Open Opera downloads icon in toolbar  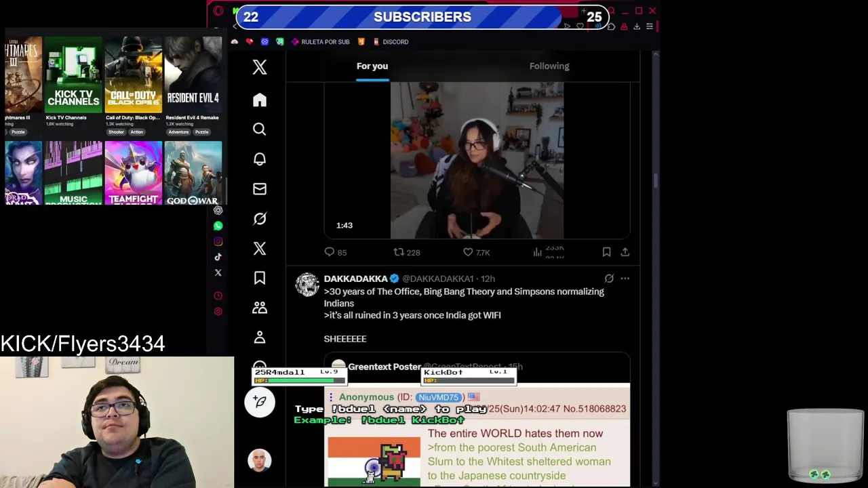click(636, 26)
